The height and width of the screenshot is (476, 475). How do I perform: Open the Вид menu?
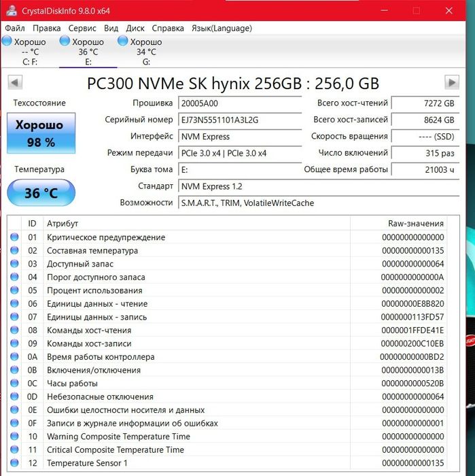tap(111, 29)
